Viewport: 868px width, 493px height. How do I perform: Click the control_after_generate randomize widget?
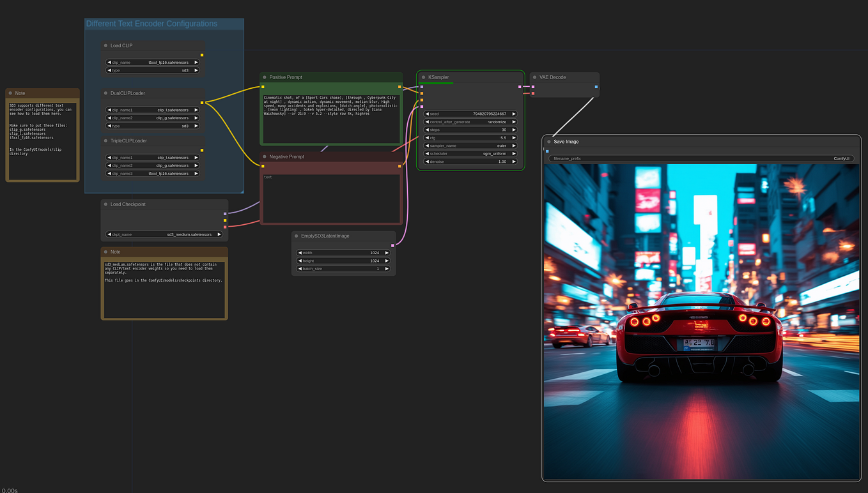click(470, 121)
